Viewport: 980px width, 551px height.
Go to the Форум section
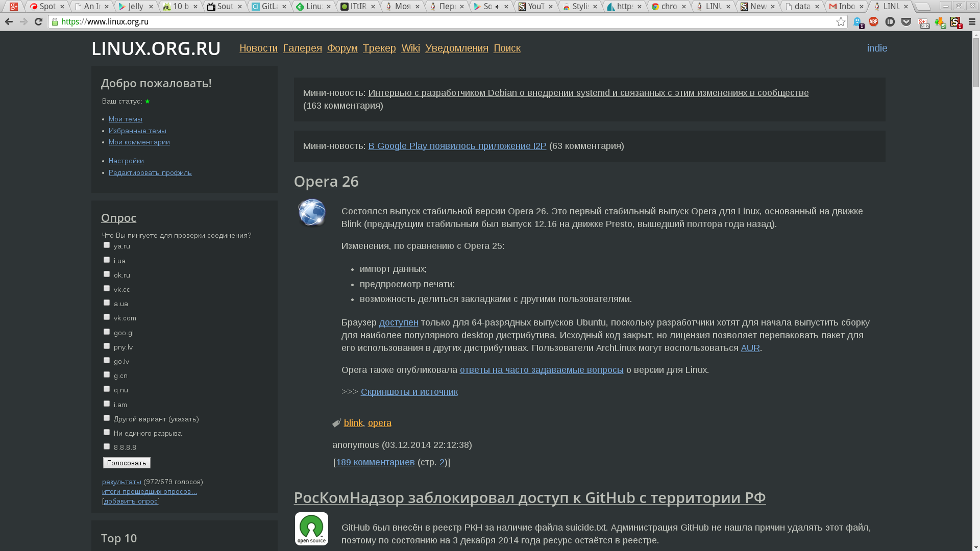tap(342, 48)
